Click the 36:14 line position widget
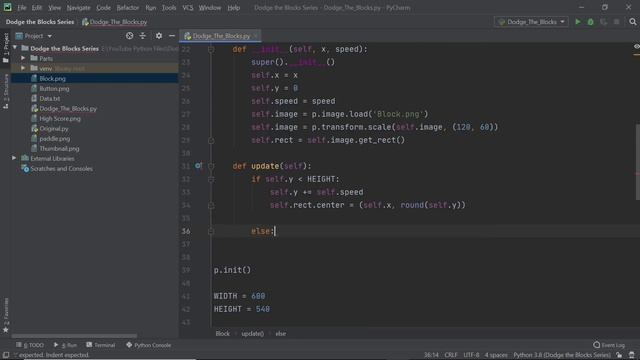This screenshot has width=640, height=360. 431,355
